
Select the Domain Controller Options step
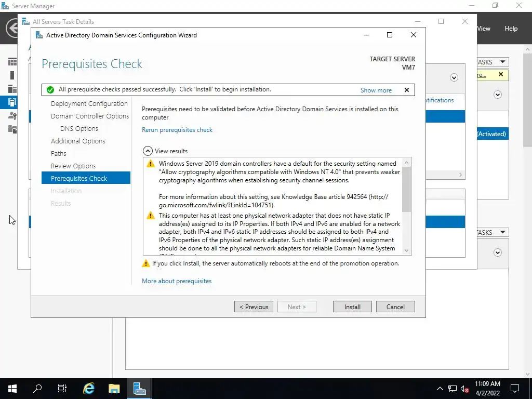point(90,116)
